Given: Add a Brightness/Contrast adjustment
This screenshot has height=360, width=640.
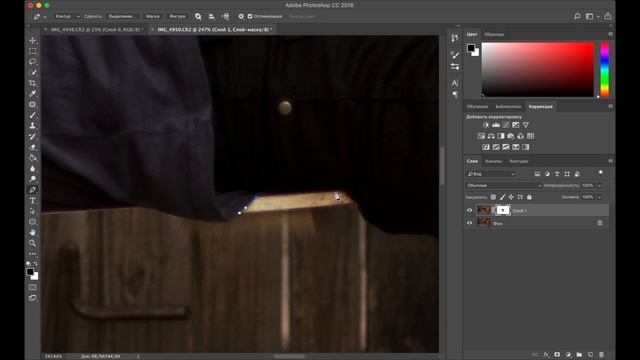Looking at the screenshot, I should (486, 125).
